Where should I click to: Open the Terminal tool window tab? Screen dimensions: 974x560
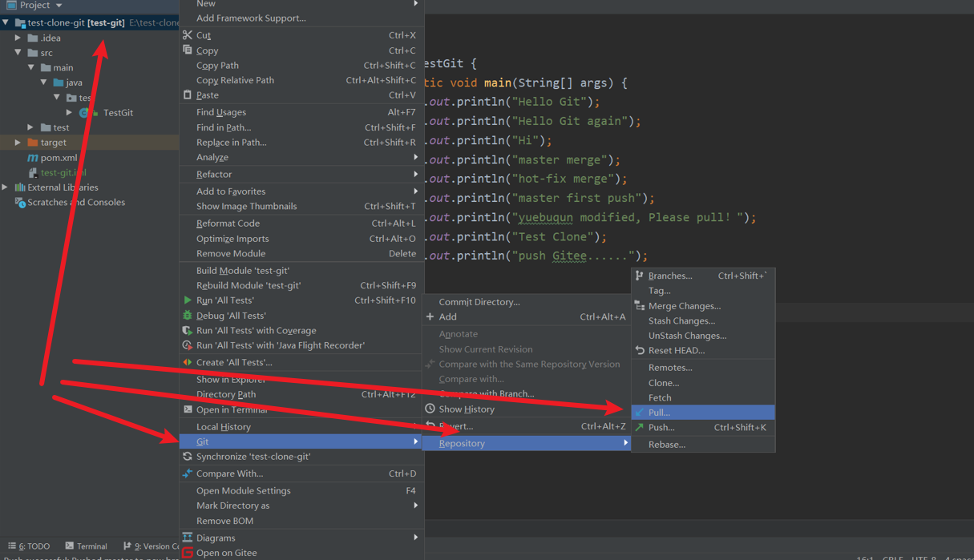pos(86,546)
